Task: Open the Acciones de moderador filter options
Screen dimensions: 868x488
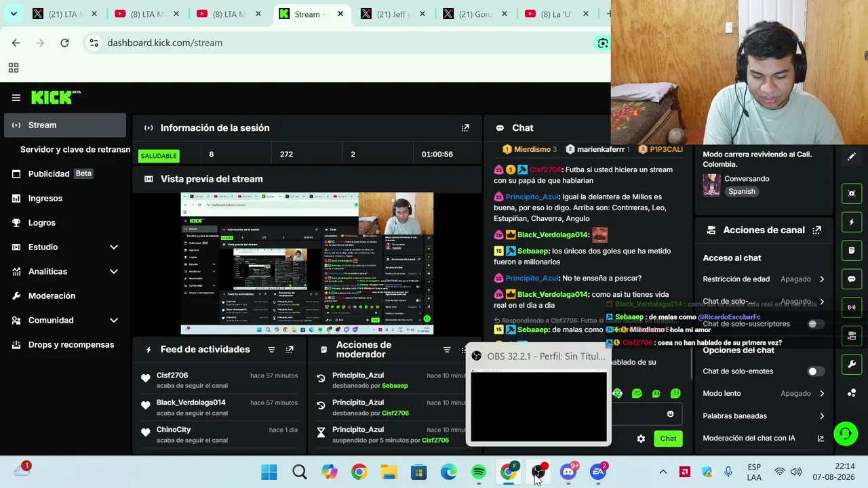Action: (x=447, y=350)
